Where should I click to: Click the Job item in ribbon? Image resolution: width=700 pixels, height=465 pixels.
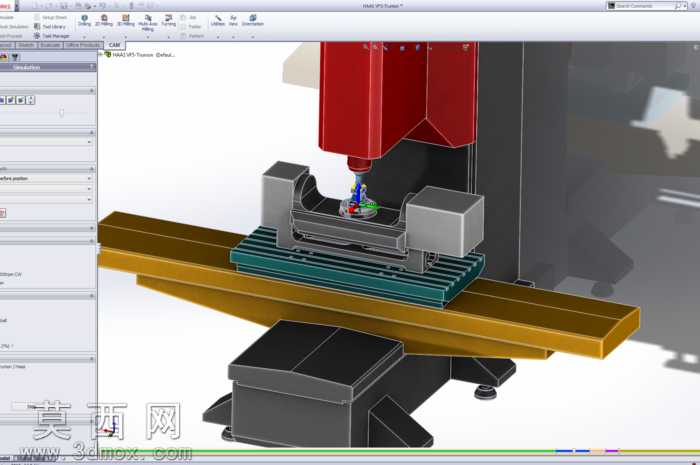click(x=189, y=17)
